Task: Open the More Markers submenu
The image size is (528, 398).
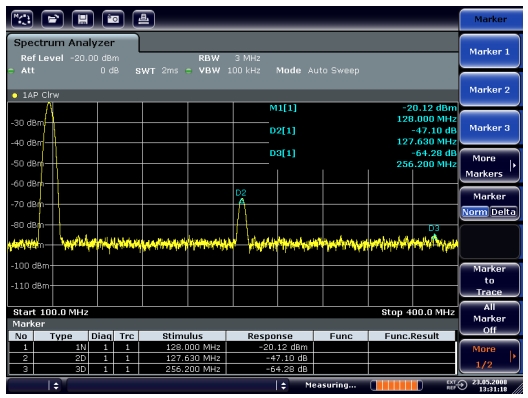Action: 489,166
